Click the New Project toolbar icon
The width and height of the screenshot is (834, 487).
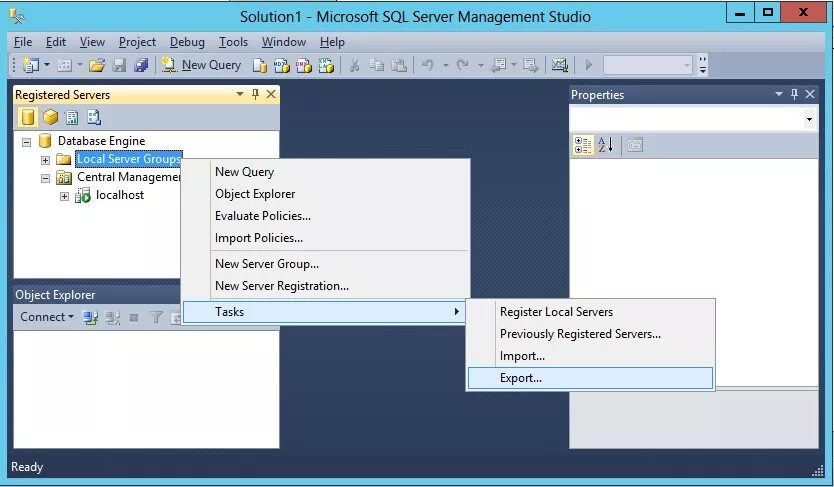coord(31,65)
